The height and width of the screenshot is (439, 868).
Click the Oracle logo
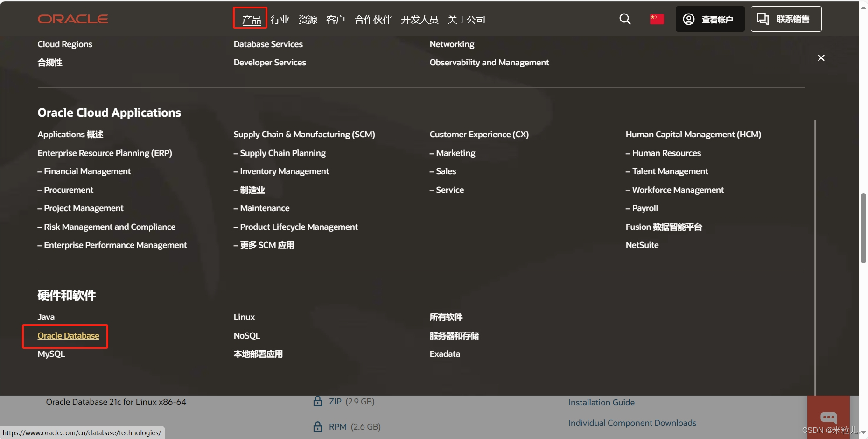pyautogui.click(x=73, y=19)
